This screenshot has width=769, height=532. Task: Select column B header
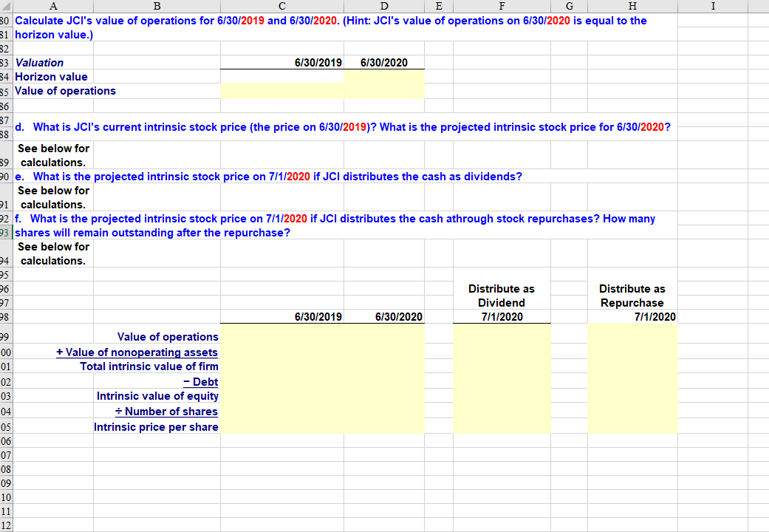157,6
